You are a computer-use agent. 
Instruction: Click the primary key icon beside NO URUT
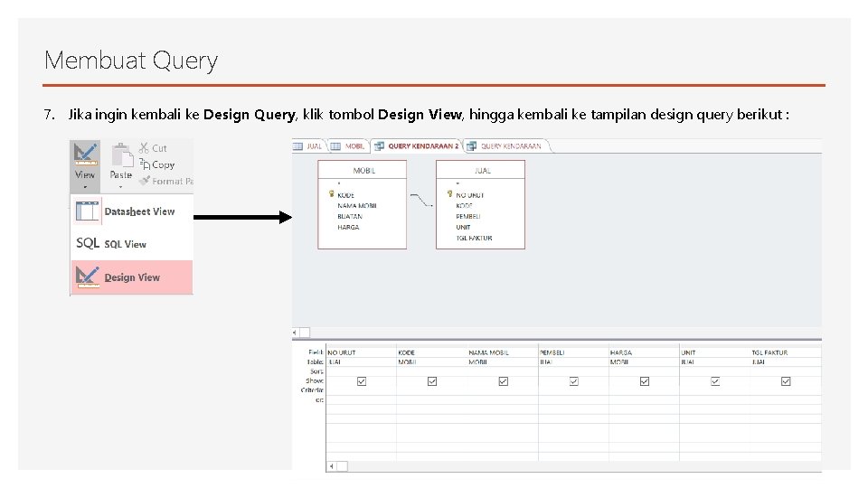(x=449, y=193)
